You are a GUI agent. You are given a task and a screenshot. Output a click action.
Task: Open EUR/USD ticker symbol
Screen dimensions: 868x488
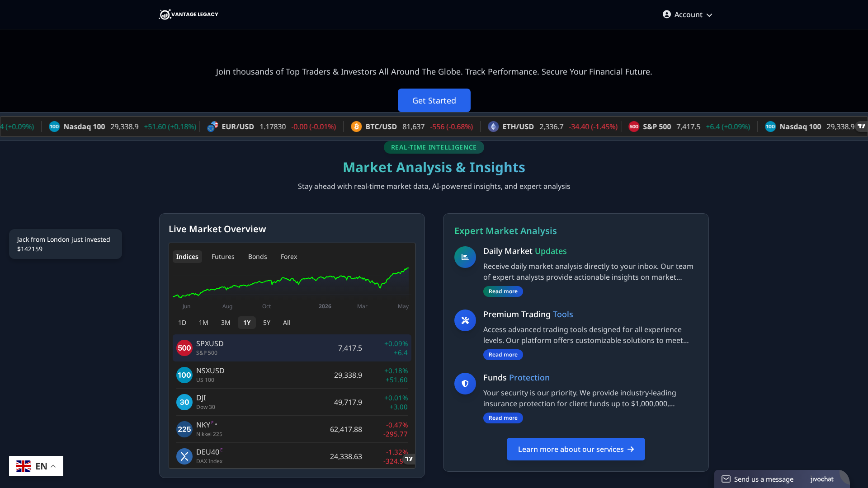(238, 127)
